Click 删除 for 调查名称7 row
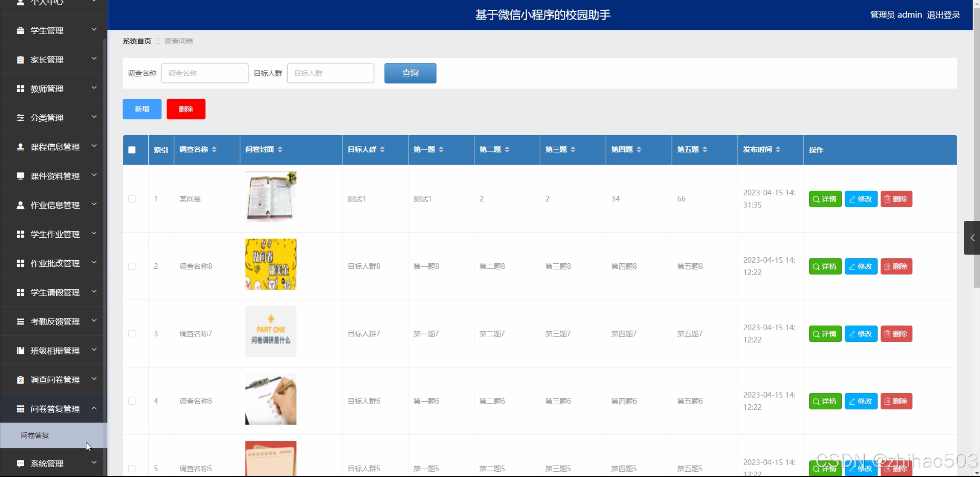 (x=896, y=333)
